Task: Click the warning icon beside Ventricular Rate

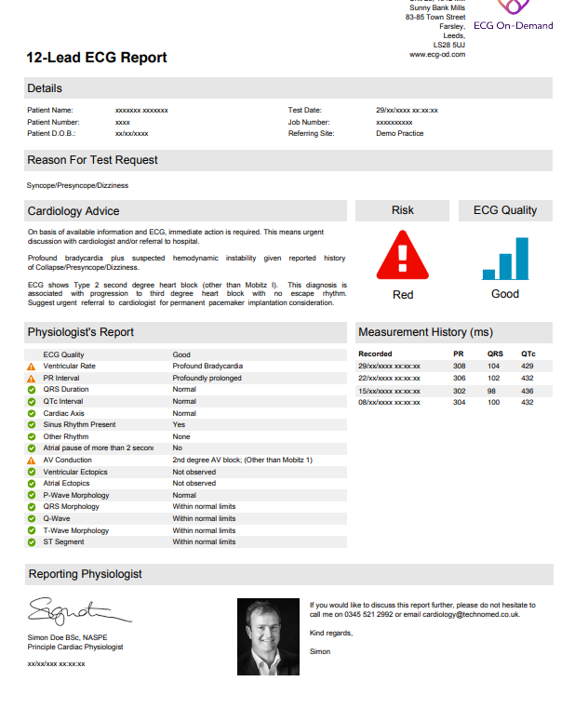Action: [x=32, y=367]
